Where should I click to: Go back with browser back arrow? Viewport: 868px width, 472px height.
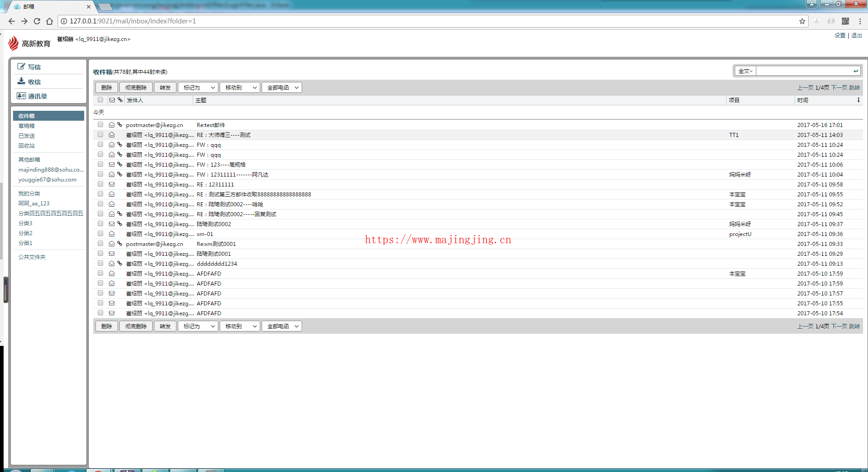click(x=12, y=21)
